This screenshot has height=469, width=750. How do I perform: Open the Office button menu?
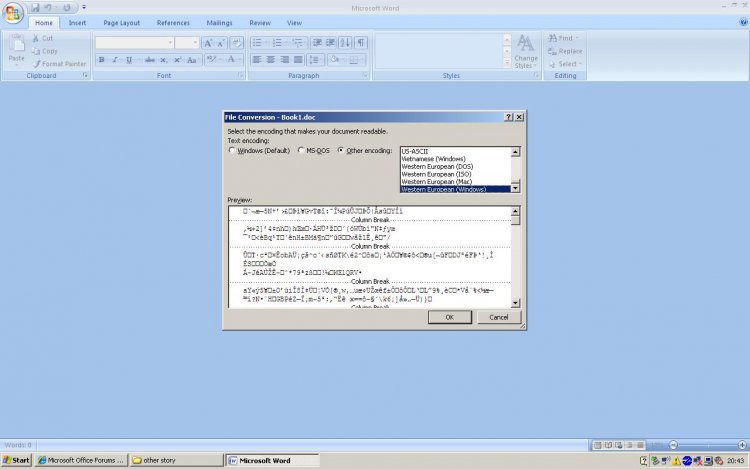click(x=13, y=12)
